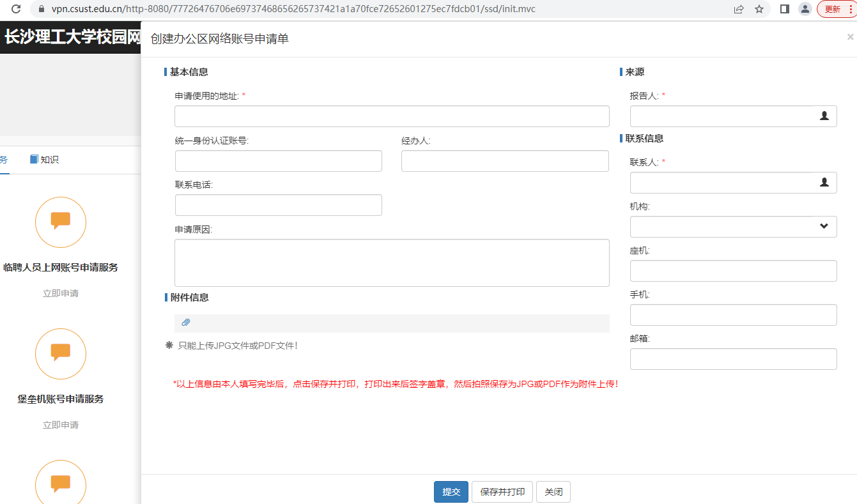
Task: Click 立即申请 under 临聘人员上网账号申请服务
Action: tap(61, 293)
